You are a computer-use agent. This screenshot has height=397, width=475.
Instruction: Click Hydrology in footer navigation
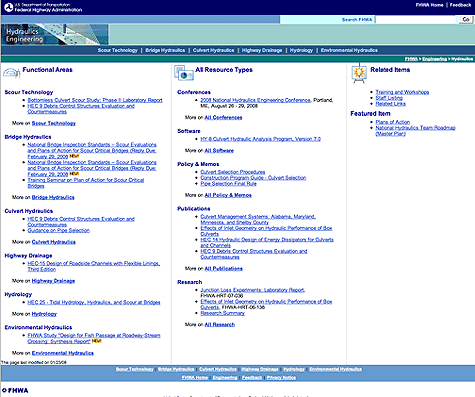point(294,369)
